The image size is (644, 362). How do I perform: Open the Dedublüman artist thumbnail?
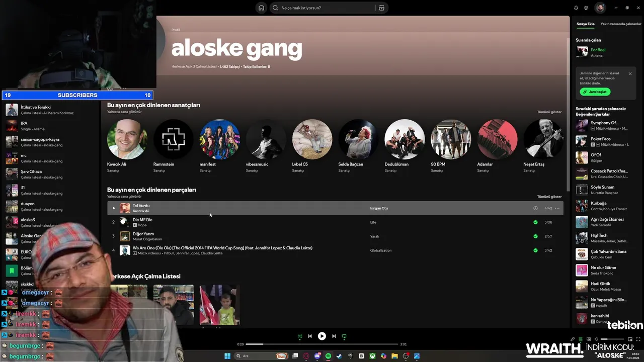tap(405, 139)
